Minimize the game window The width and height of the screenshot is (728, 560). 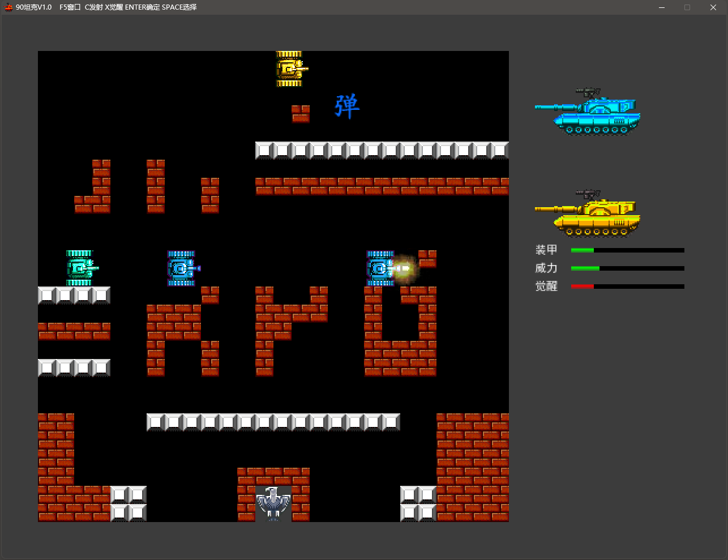(662, 7)
